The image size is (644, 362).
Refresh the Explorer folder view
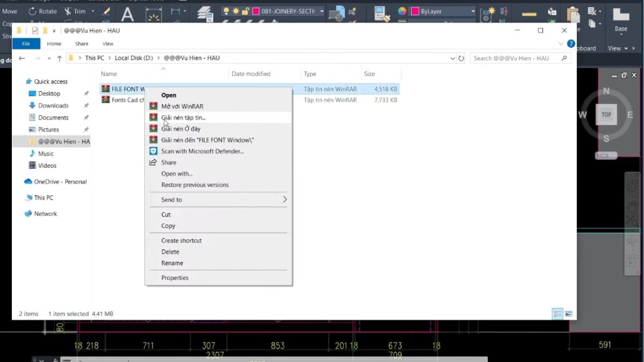462,58
